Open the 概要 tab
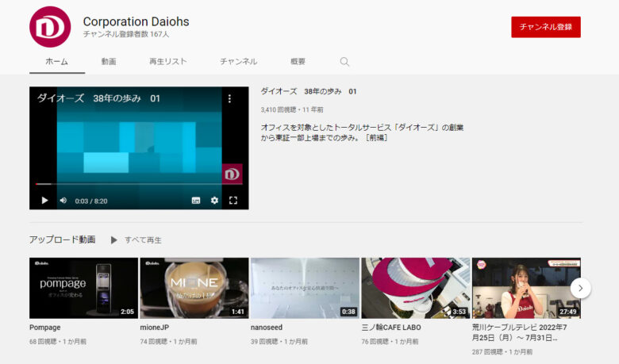The image size is (619, 364). coord(298,62)
